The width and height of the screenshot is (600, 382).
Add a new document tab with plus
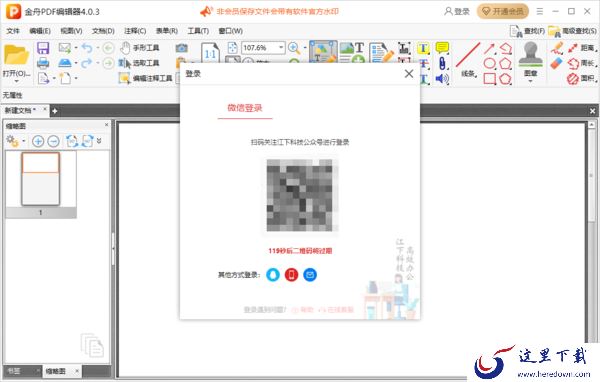(x=55, y=111)
